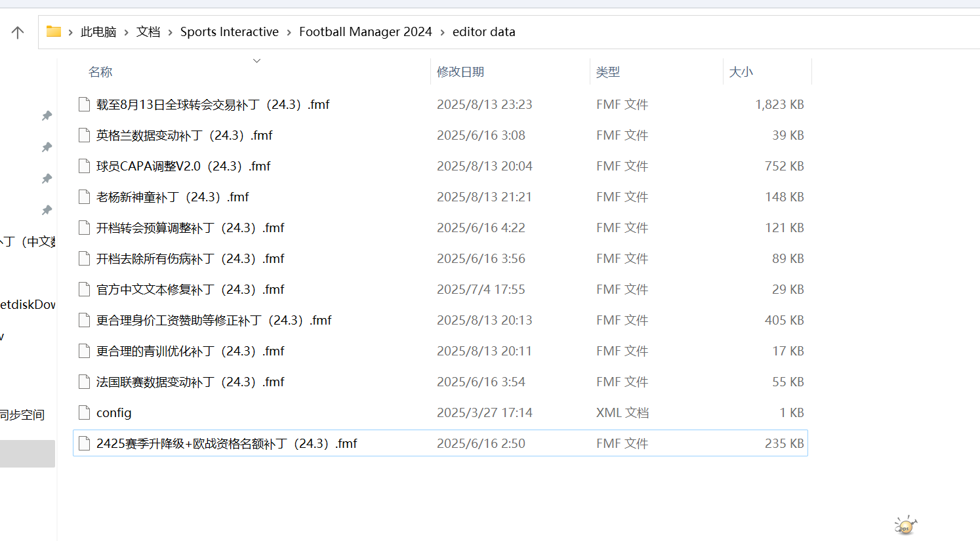Select the file name 2425赛季升降级+欧战资格名额补丁（24.3）.fmf

tap(227, 443)
